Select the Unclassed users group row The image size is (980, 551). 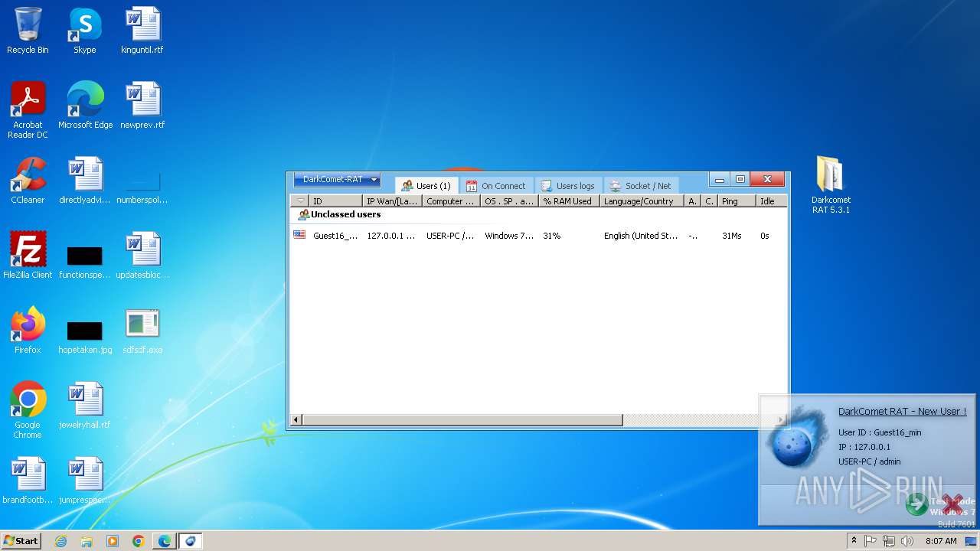click(538, 215)
